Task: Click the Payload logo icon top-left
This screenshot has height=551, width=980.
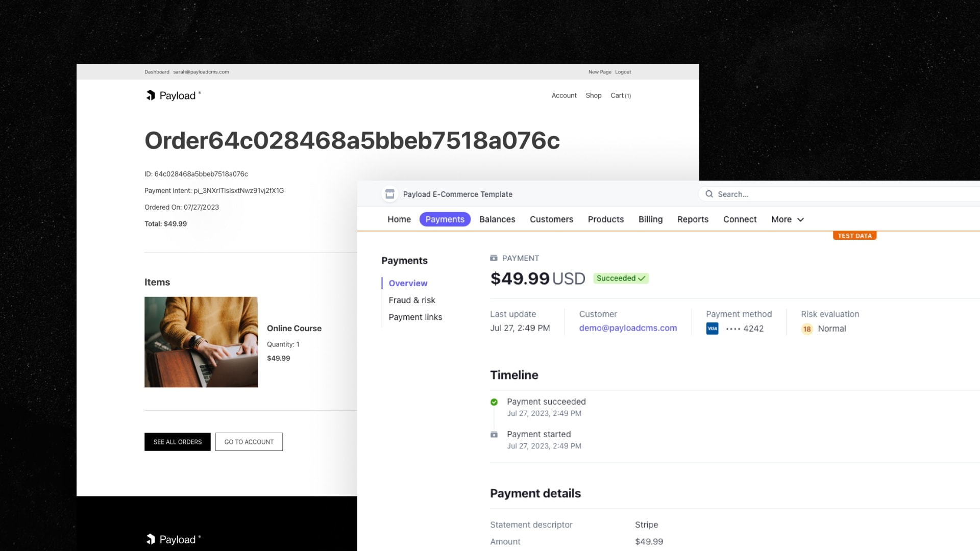Action: point(150,95)
